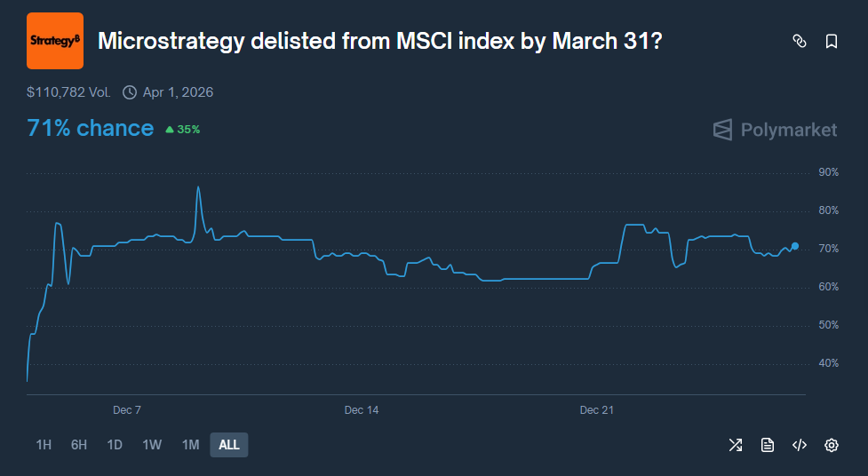Select the 1M time range
868x476 pixels.
click(190, 445)
